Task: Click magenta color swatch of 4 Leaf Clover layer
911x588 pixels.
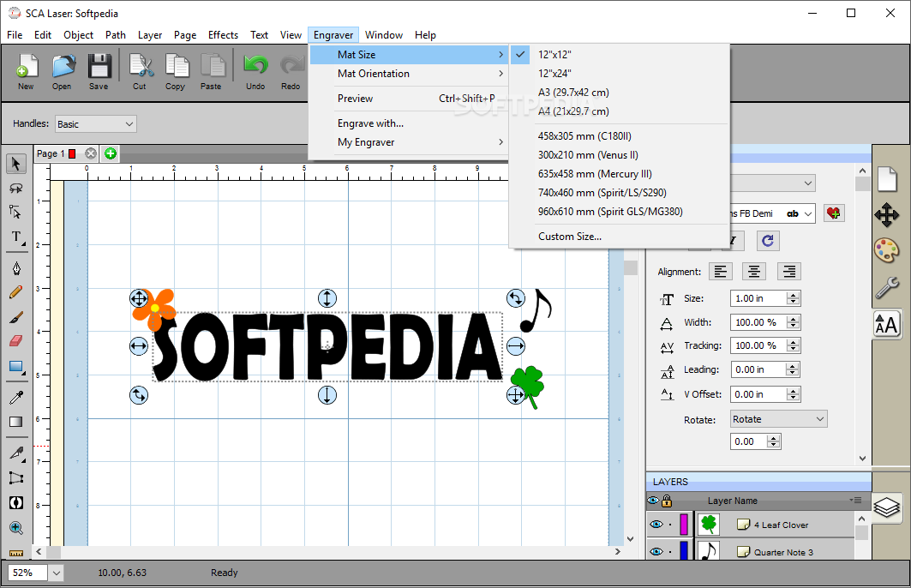Action: pos(684,524)
